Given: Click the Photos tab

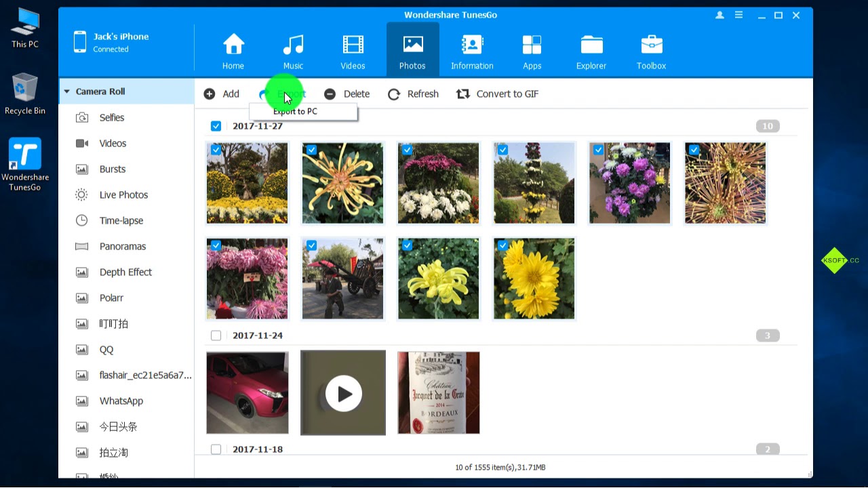Looking at the screenshot, I should point(412,49).
